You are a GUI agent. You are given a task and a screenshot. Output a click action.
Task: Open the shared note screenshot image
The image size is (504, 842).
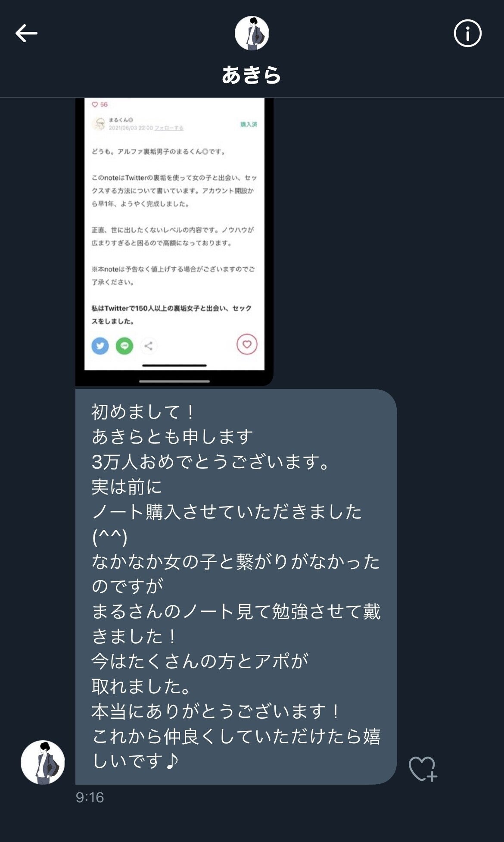174,242
